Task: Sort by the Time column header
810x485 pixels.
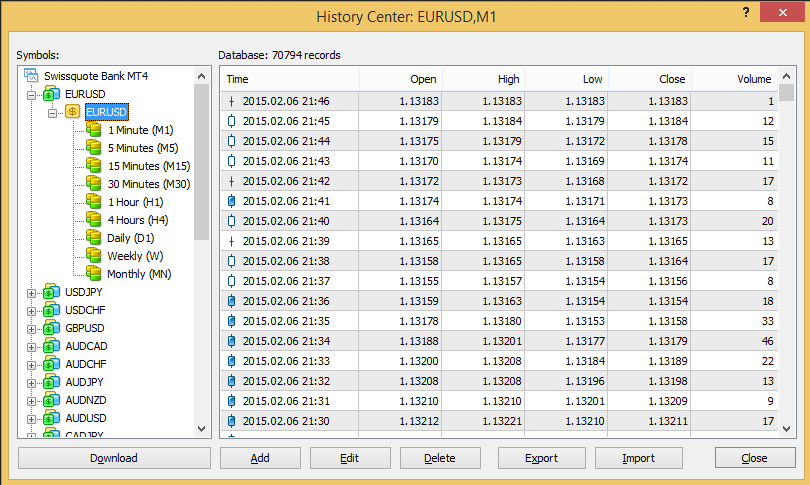Action: (x=290, y=79)
